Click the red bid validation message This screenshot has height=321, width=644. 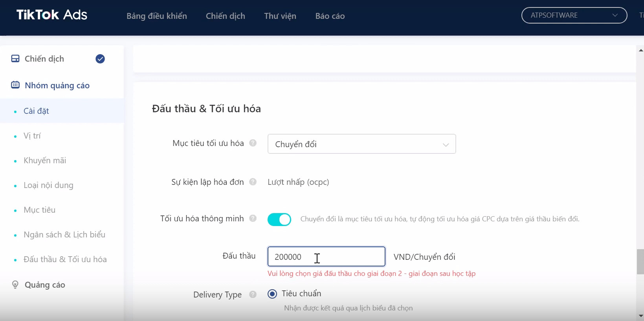tap(371, 274)
